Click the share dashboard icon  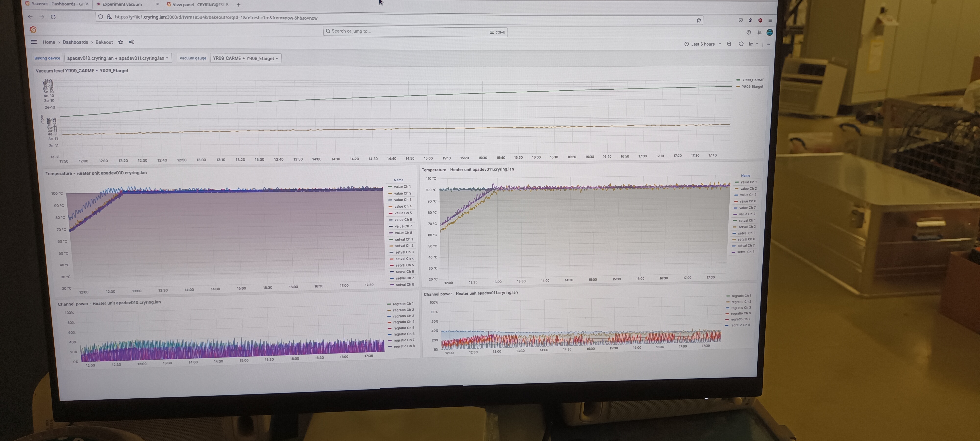[x=131, y=42]
